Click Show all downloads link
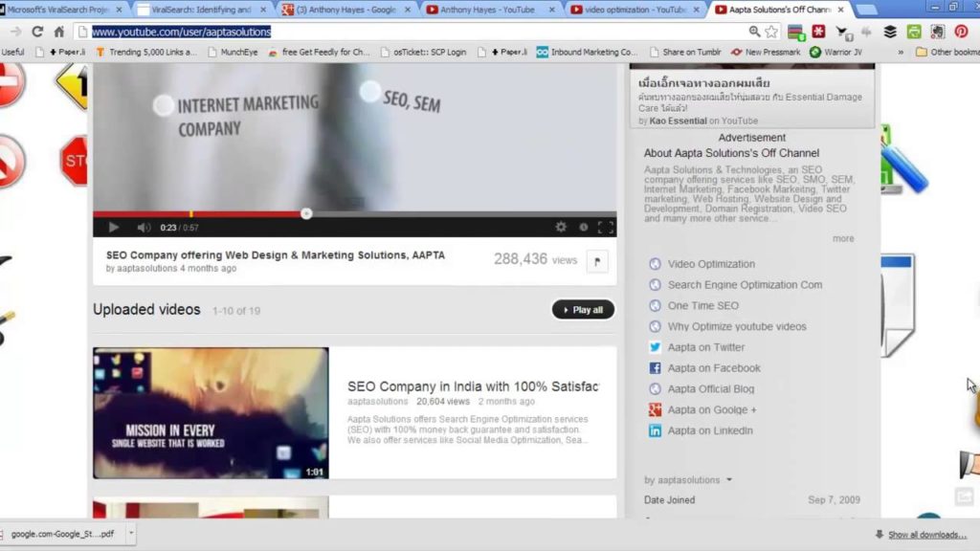 (x=926, y=535)
